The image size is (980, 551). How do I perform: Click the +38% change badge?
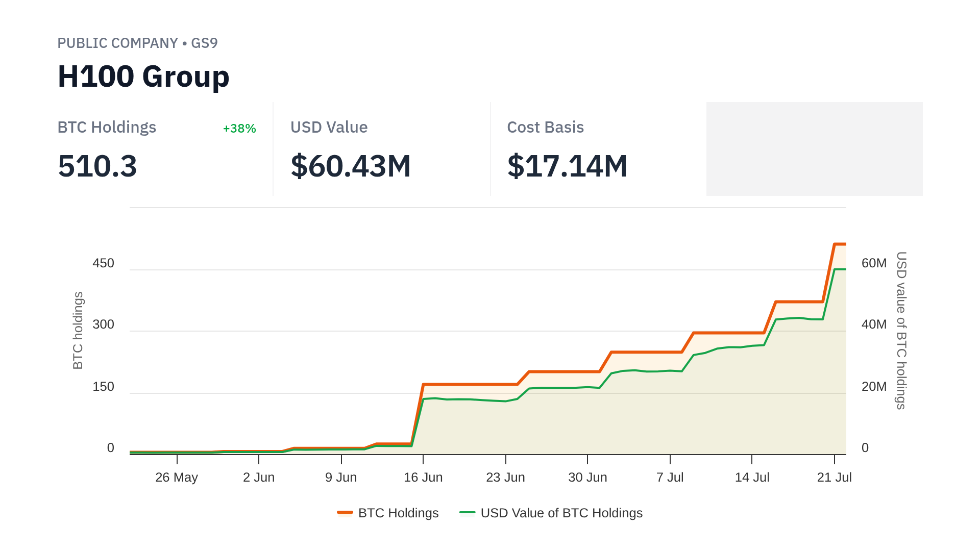(x=239, y=129)
